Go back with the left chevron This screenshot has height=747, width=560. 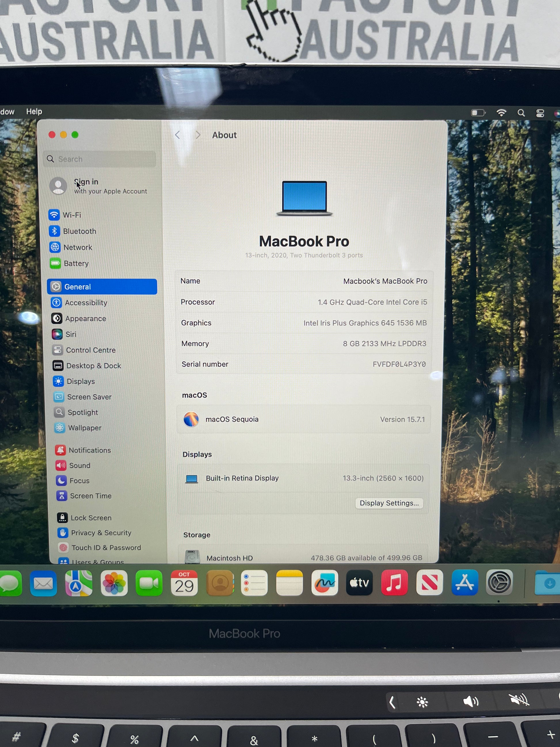point(178,135)
